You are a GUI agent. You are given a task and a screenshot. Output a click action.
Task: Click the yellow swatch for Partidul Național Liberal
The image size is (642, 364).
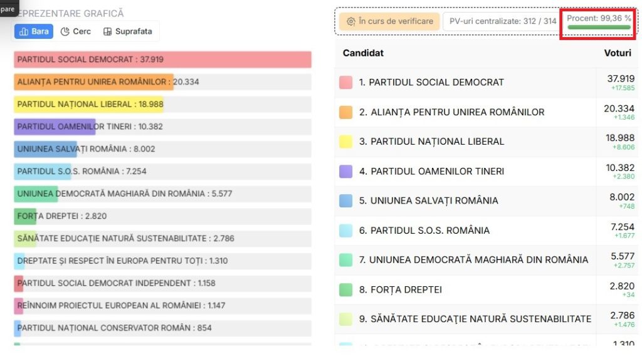(x=345, y=142)
